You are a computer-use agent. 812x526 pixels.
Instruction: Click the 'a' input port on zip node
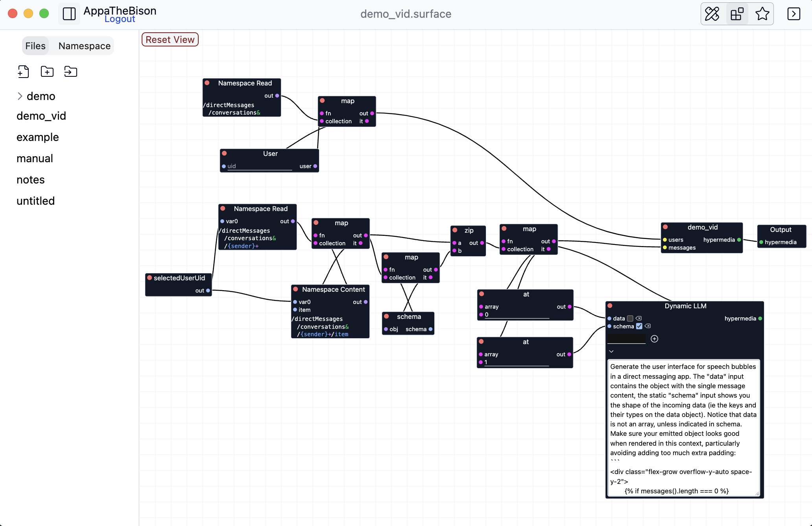click(x=454, y=243)
